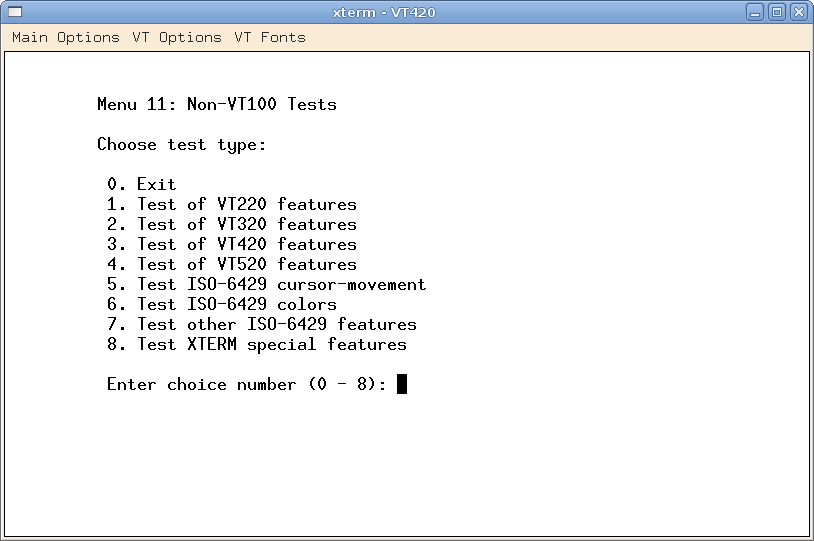Maximize the xterm window
Screen dimensions: 814x541
point(778,12)
